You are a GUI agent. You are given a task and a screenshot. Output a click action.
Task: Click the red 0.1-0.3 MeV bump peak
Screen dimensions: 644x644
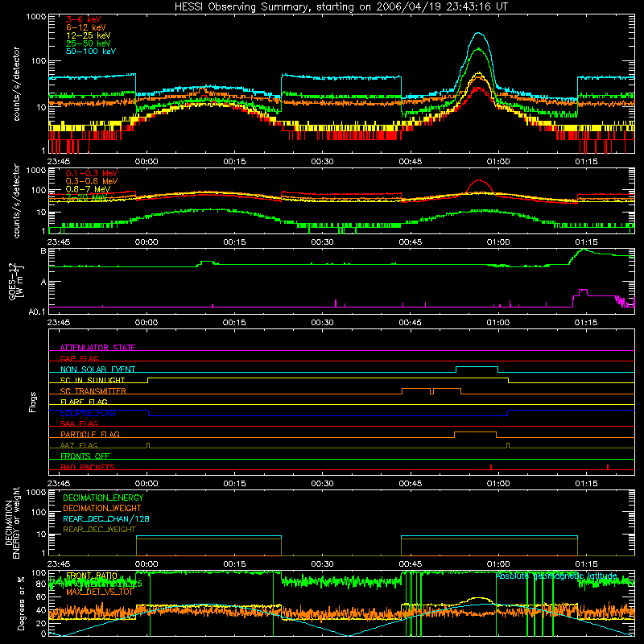pos(479,180)
